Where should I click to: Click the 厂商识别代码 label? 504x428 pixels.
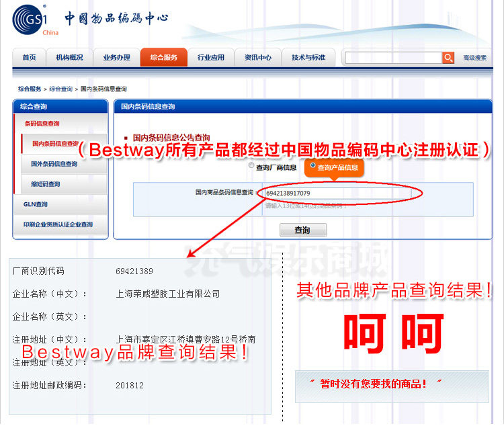click(x=38, y=271)
